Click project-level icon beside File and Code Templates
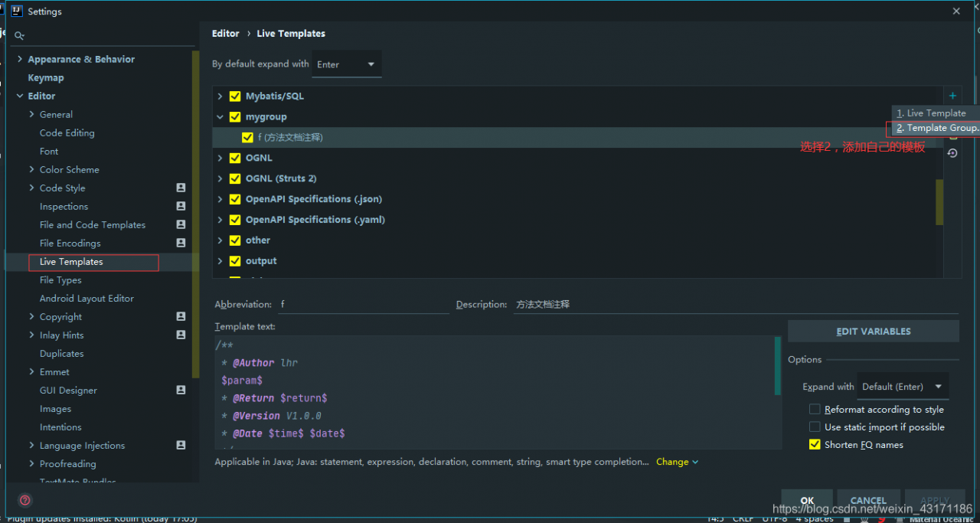 181,224
